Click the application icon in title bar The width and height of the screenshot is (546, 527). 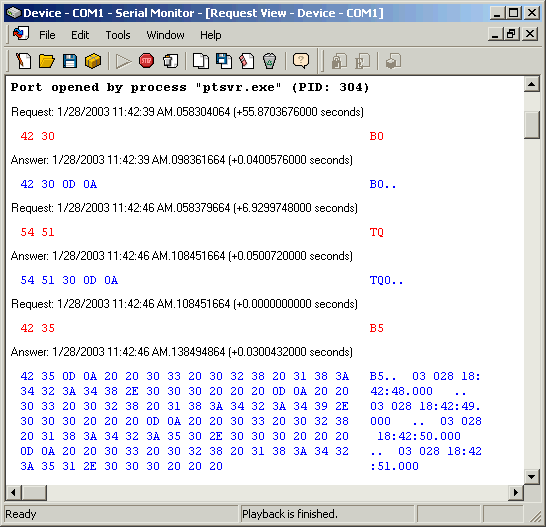click(x=14, y=13)
